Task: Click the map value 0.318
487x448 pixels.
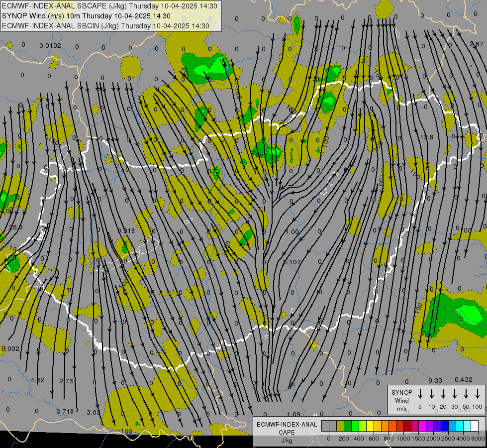Action: click(x=126, y=230)
